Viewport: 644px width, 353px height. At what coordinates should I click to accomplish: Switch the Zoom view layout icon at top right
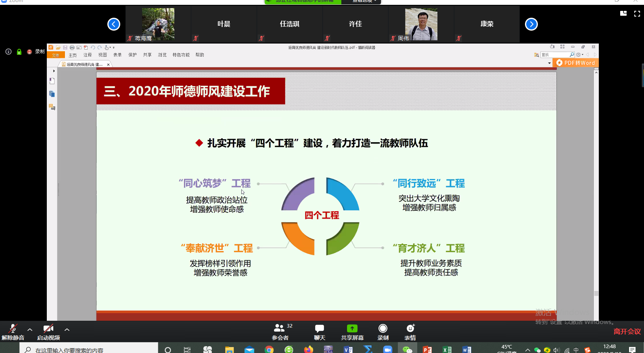click(x=623, y=13)
